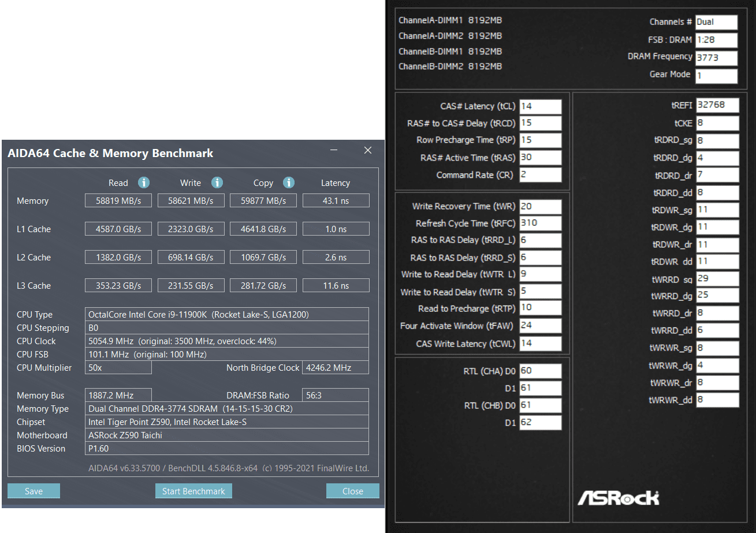756x533 pixels.
Task: Click the ASRock logo
Action: (x=619, y=497)
